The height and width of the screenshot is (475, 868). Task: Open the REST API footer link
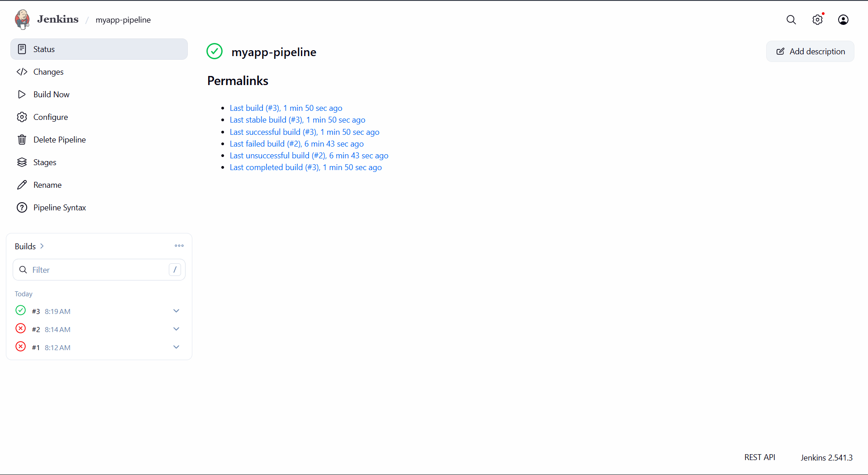pos(760,457)
